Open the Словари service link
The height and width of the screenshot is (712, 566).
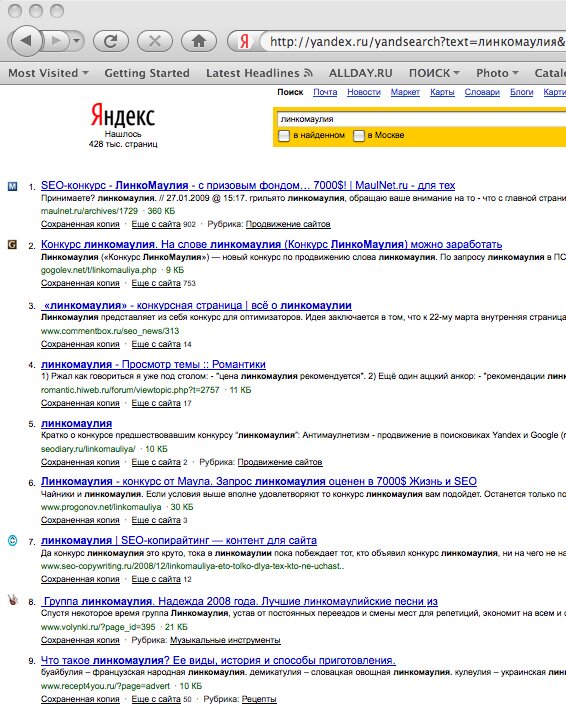482,92
